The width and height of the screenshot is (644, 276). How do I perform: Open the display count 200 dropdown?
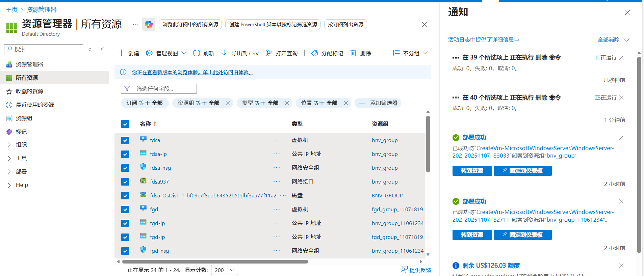pos(224,270)
